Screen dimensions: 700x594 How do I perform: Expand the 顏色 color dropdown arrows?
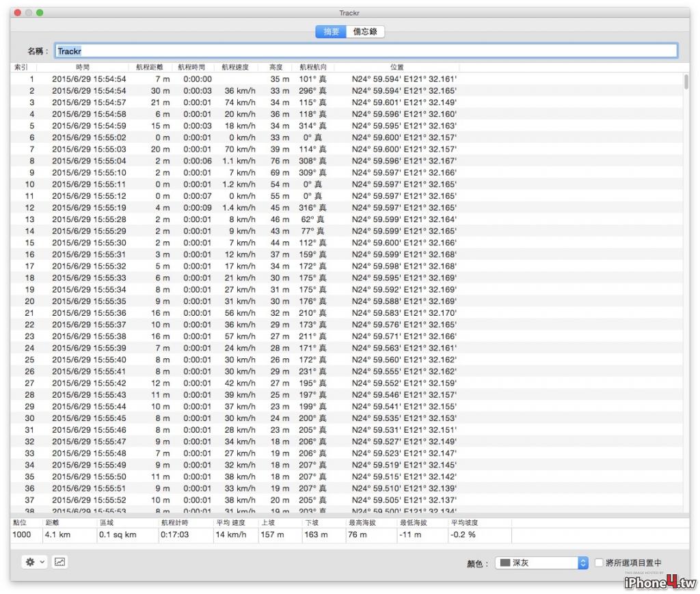(582, 563)
